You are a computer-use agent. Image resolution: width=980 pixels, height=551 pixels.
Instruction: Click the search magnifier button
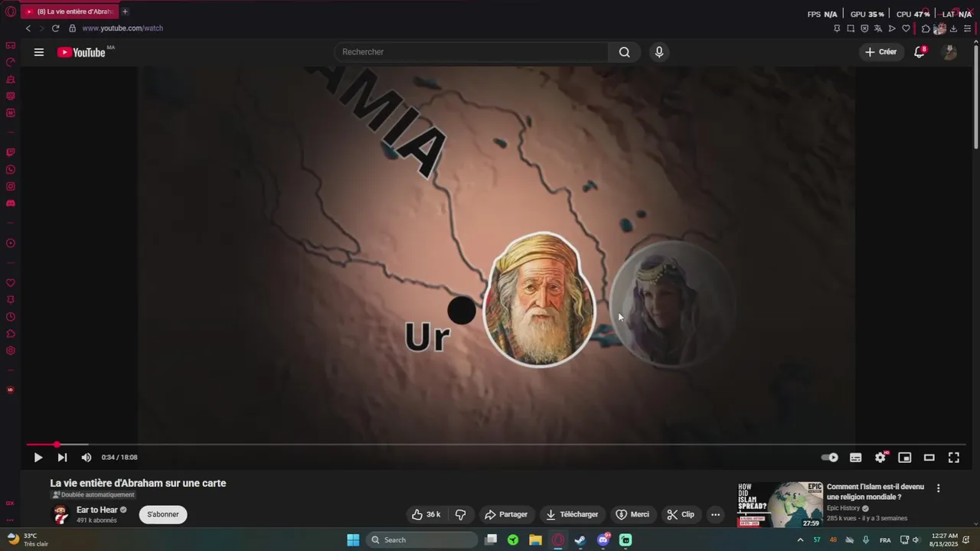[x=625, y=52]
